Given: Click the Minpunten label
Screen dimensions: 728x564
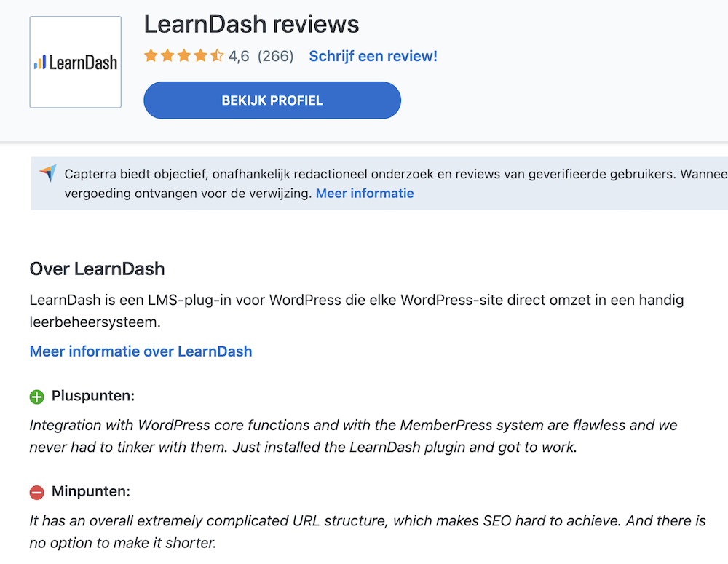Looking at the screenshot, I should 91,492.
